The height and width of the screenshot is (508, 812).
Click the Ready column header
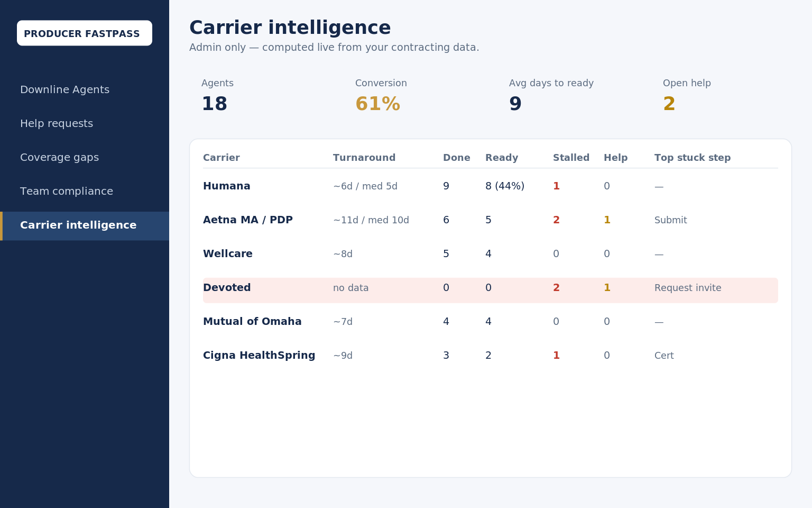[502, 158]
